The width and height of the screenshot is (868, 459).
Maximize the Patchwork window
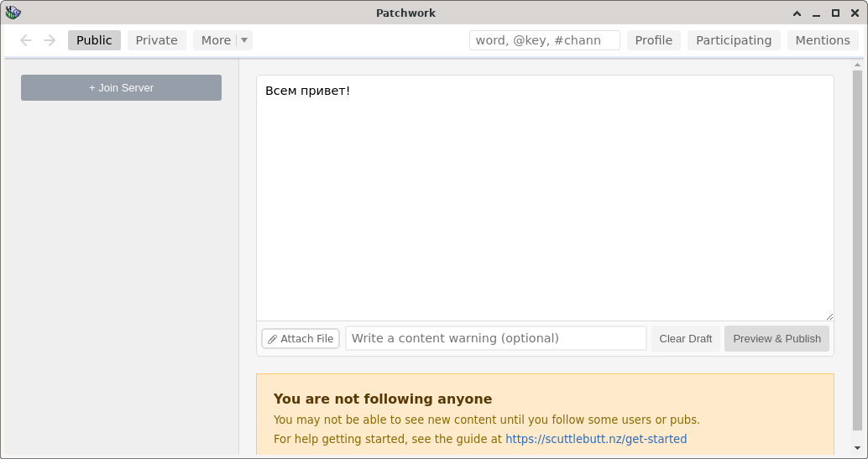pos(835,13)
